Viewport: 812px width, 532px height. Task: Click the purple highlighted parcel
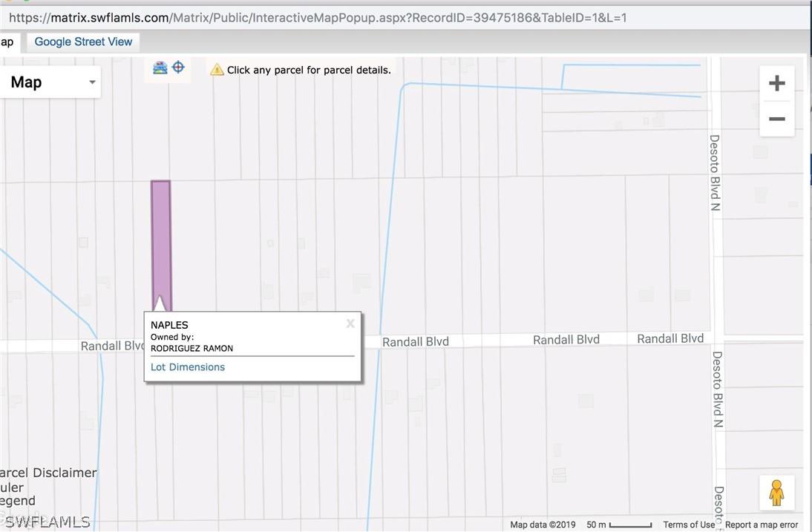point(160,237)
